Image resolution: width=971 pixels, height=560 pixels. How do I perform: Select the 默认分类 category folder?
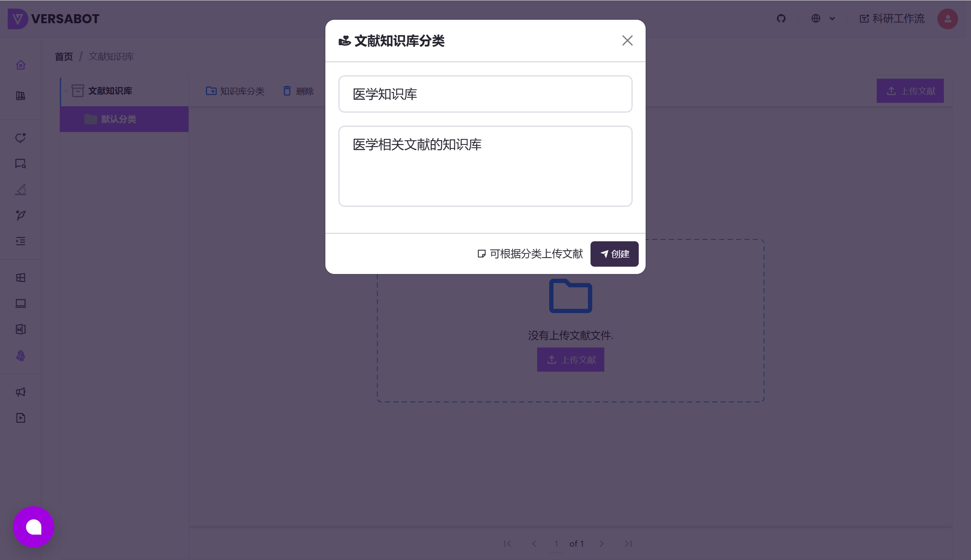coord(118,120)
